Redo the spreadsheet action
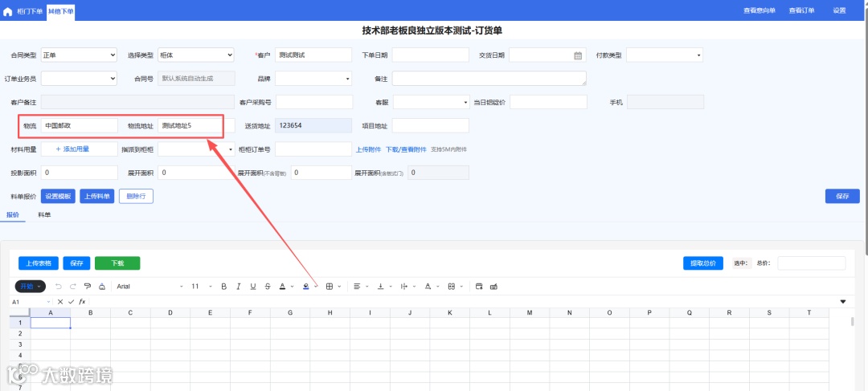 coord(73,286)
